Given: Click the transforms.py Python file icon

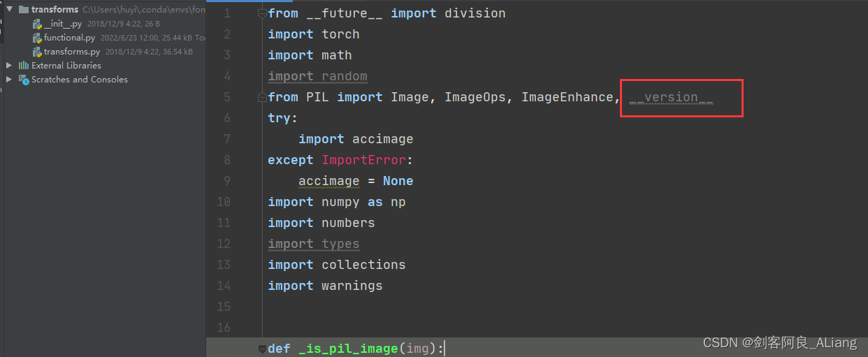Looking at the screenshot, I should tap(37, 52).
